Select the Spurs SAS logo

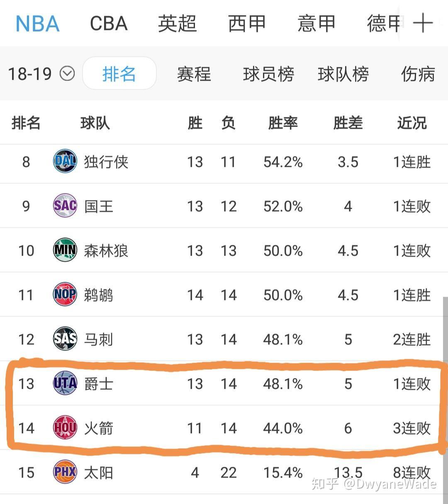tap(64, 338)
